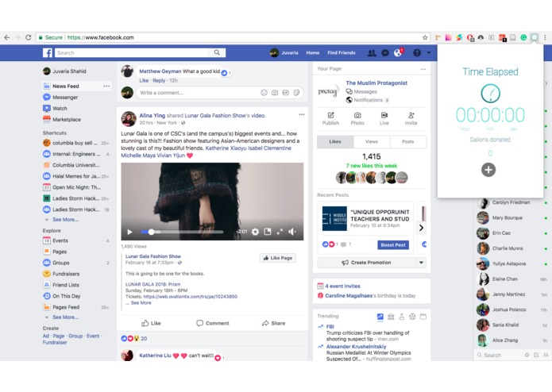This screenshot has width=552, height=392.
Task: Open 4 event invites link
Action: 342,286
